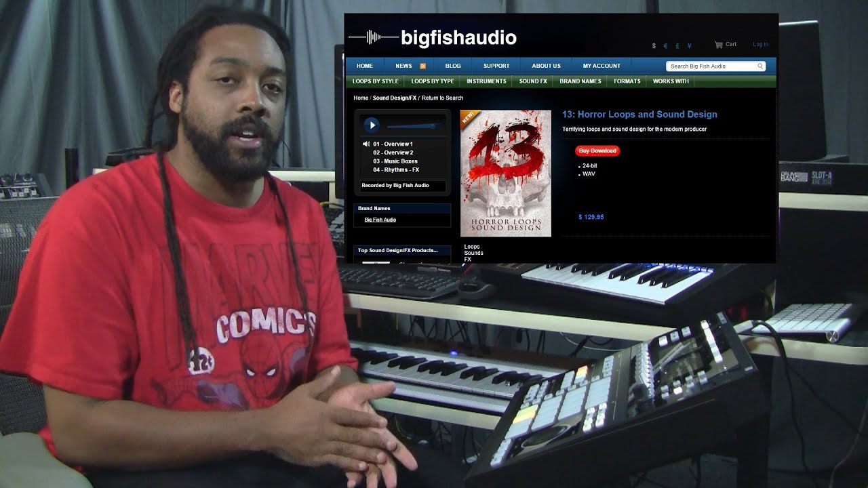Select track 04 - Rhythms - FX
Viewport: 868px width, 488px height.
point(396,170)
